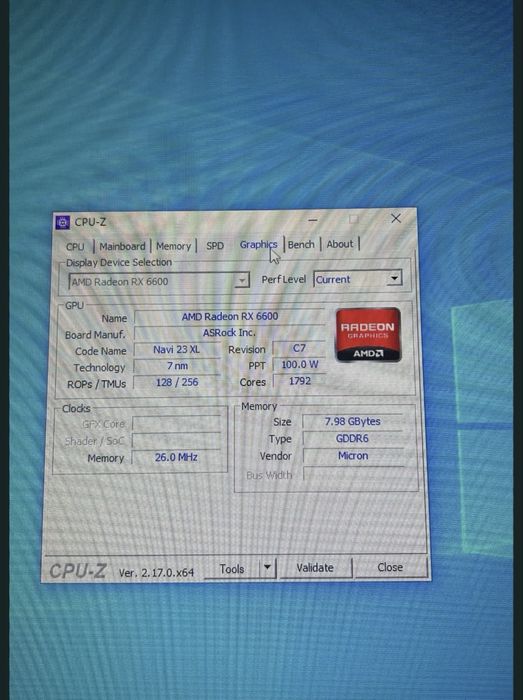Click the memory clock value 26.0 MHz

point(176,457)
